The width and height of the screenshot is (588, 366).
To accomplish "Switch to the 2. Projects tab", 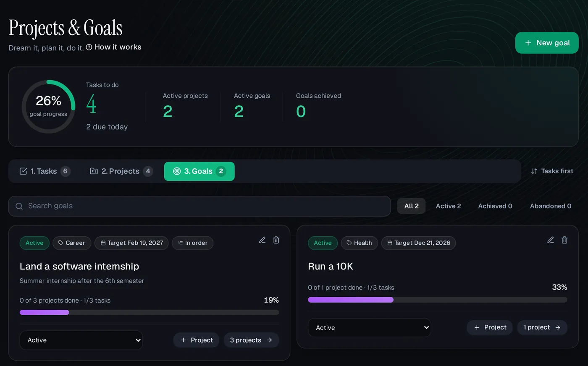I will 121,171.
